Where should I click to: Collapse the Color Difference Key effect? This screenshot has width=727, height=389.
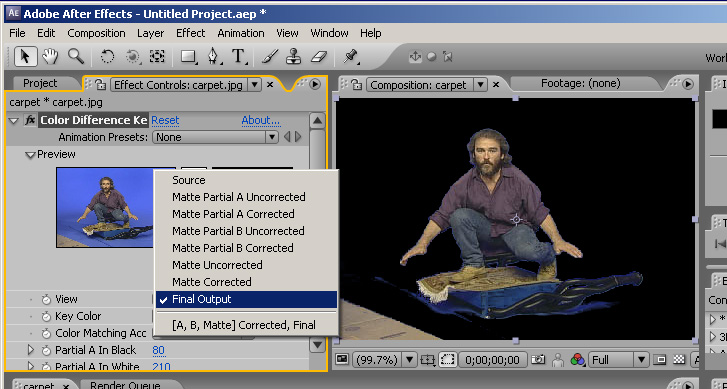click(x=14, y=121)
